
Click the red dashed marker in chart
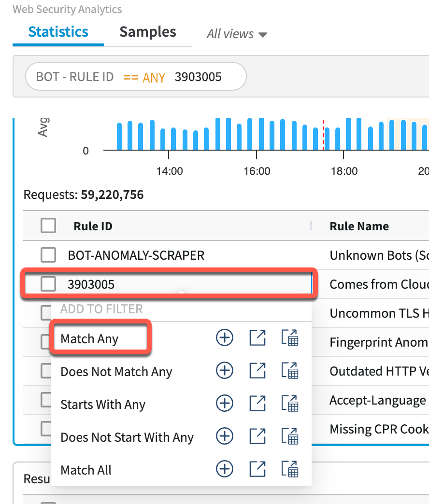point(323,134)
